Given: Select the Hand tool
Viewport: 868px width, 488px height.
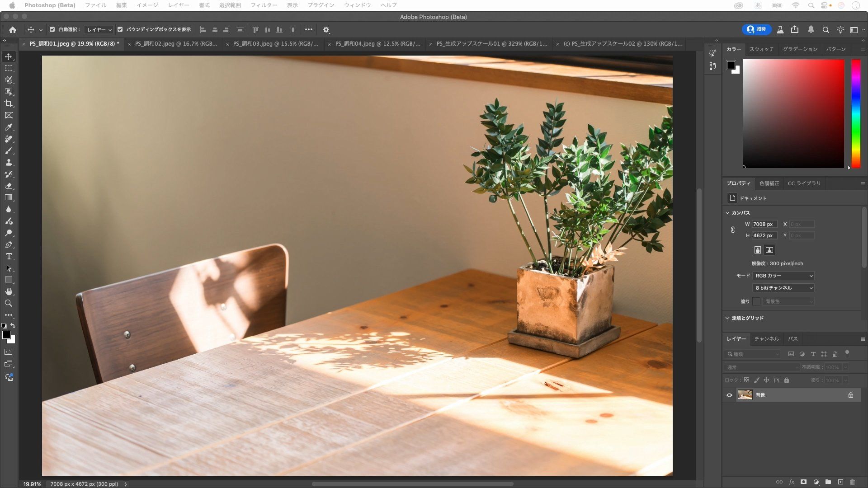Looking at the screenshot, I should 9,291.
